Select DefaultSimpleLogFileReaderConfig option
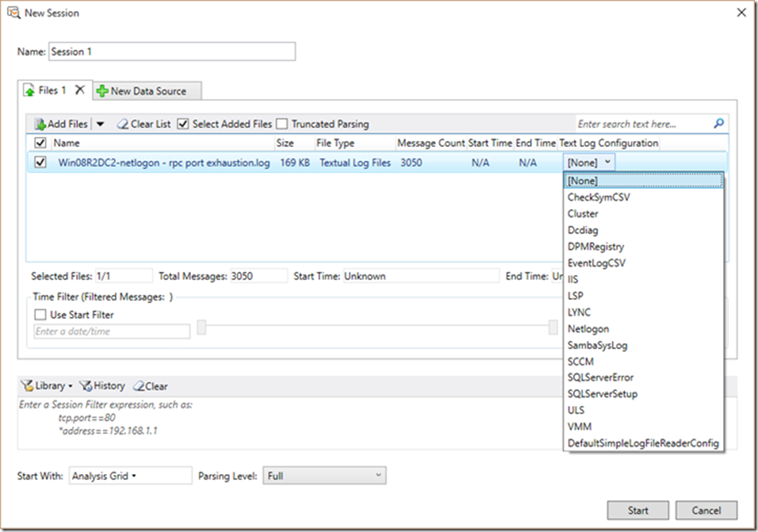The height and width of the screenshot is (532, 758). pos(644,443)
